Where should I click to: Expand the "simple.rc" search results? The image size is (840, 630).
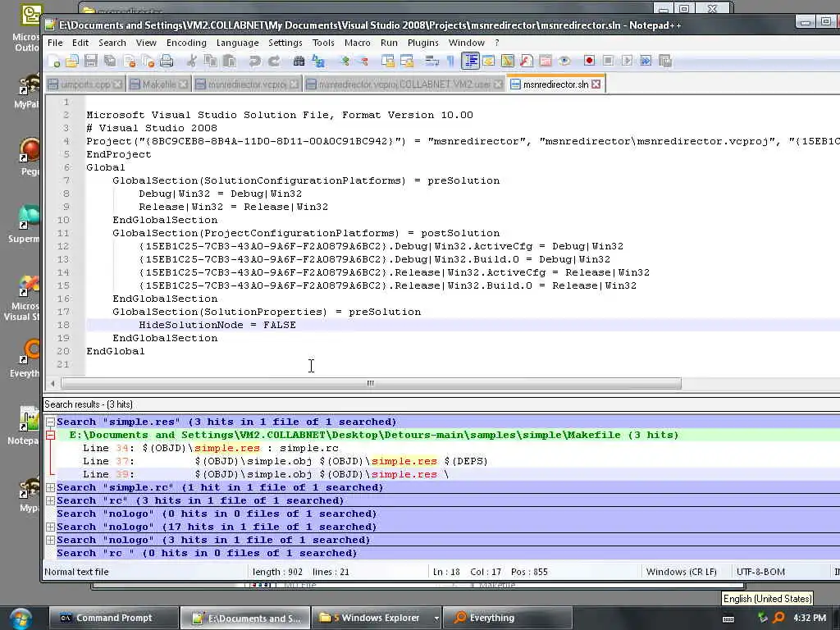tap(50, 487)
